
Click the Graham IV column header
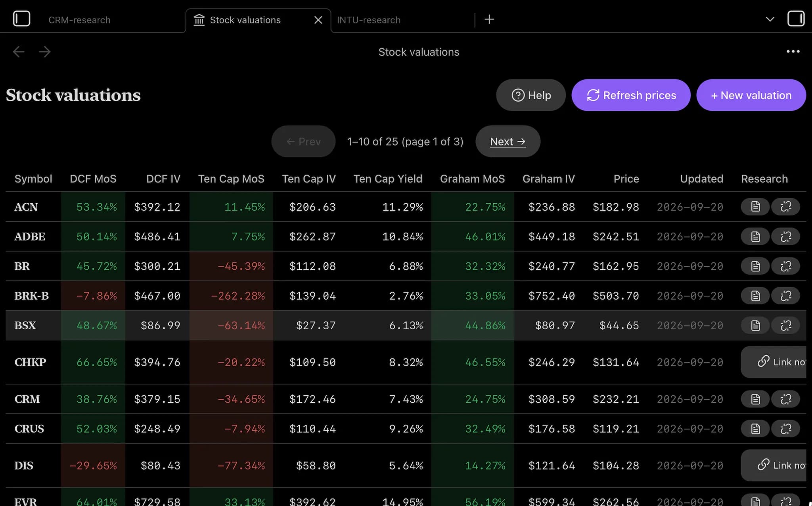[x=549, y=179]
